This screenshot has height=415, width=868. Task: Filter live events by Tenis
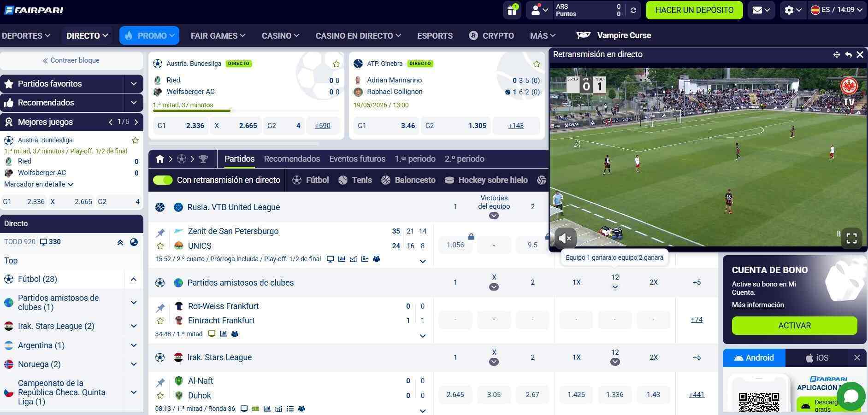pyautogui.click(x=355, y=180)
